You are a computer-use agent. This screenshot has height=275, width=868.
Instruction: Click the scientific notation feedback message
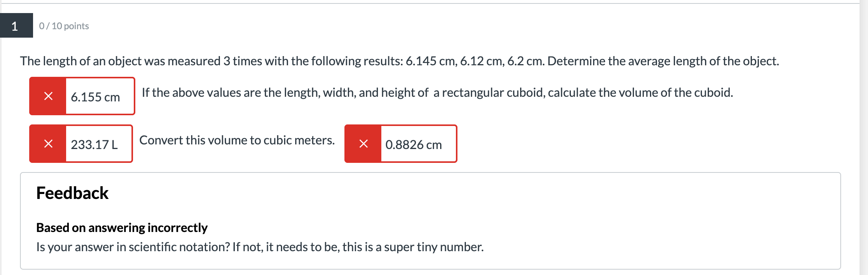[260, 248]
